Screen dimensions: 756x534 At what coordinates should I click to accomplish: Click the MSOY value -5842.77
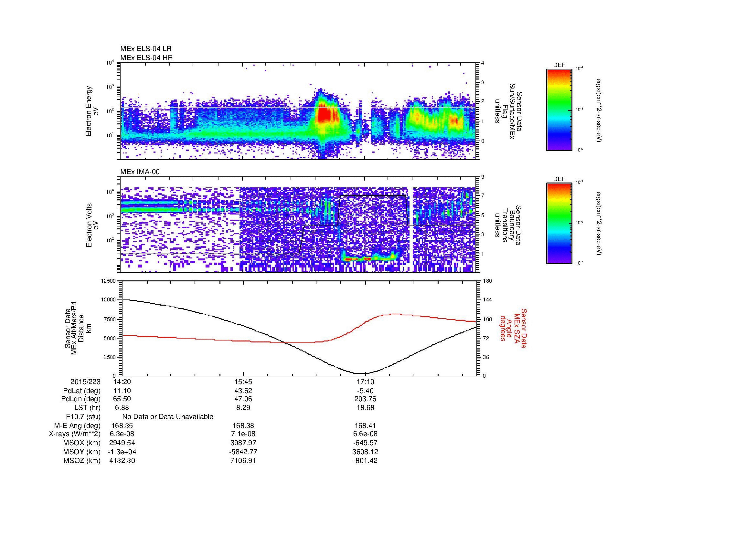click(x=243, y=452)
